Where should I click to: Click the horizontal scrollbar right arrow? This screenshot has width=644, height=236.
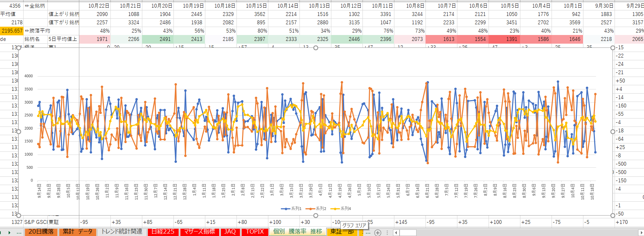(641, 233)
